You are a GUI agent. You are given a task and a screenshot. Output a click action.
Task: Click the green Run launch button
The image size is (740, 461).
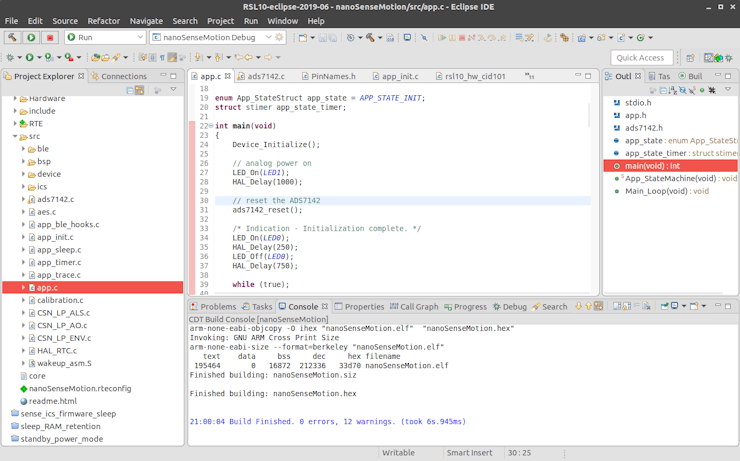[x=31, y=38]
